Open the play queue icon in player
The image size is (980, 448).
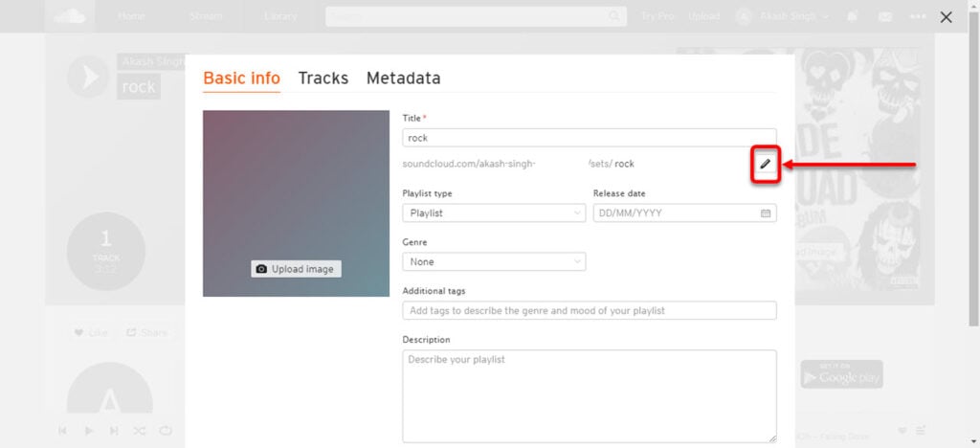click(921, 431)
